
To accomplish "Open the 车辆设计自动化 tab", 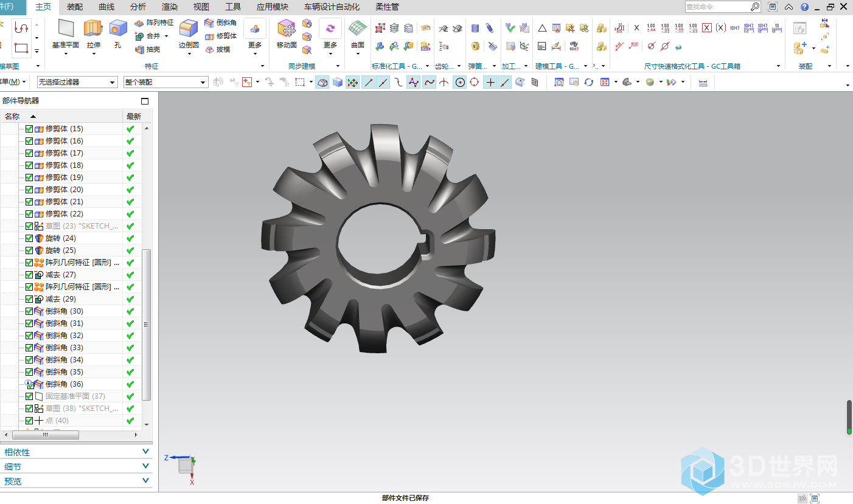I will click(x=332, y=7).
